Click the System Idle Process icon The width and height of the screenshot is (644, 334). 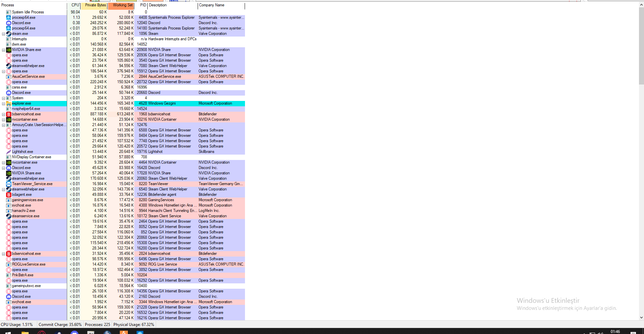[9, 12]
